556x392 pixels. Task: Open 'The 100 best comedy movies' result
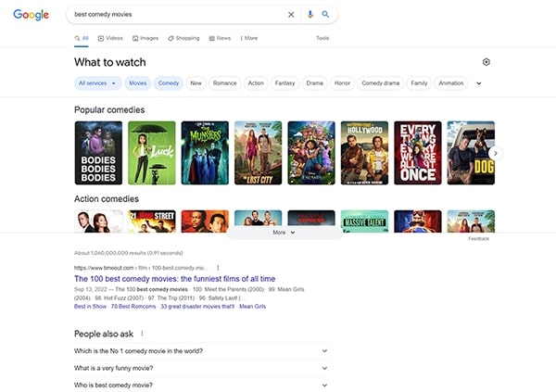[x=174, y=279]
